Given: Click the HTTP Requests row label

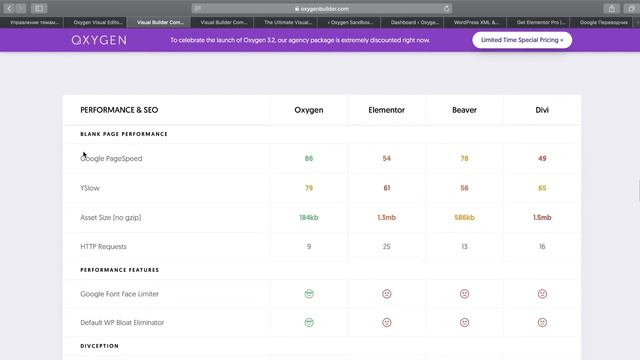Looking at the screenshot, I should (x=103, y=247).
